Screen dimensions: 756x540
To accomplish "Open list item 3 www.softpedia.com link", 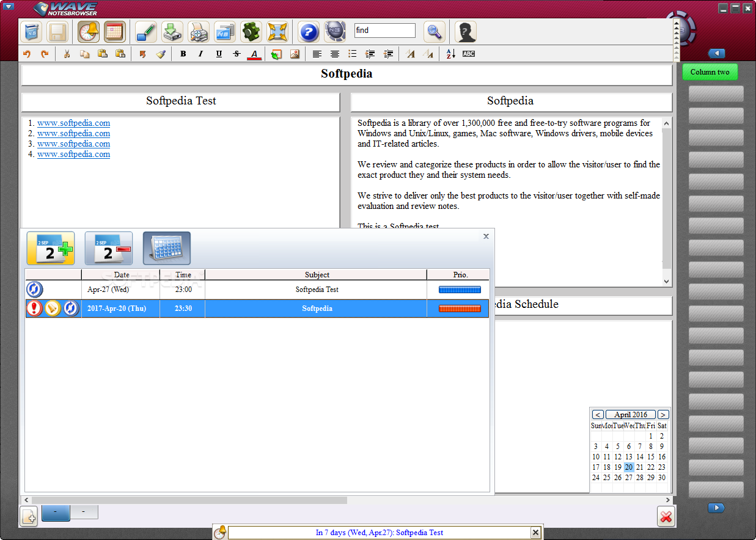I will pyautogui.click(x=73, y=144).
